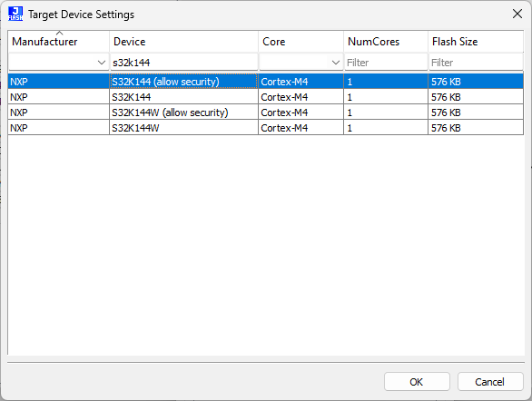The width and height of the screenshot is (532, 401).
Task: Sort by the Flash Size column header
Action: [476, 42]
